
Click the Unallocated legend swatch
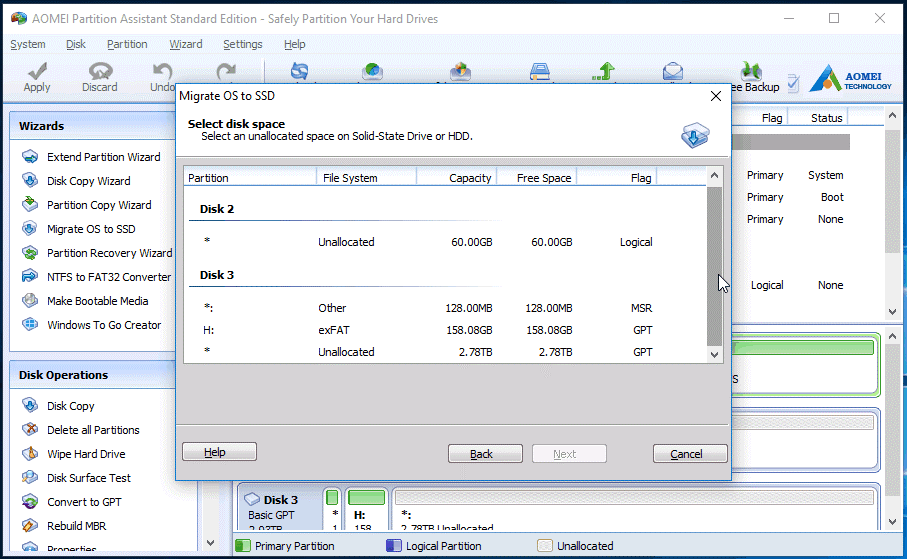coord(545,546)
